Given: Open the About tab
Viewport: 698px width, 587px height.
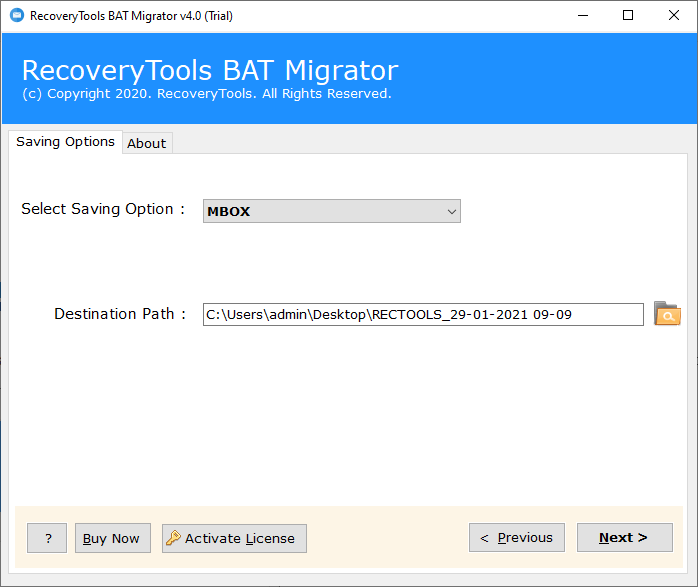Looking at the screenshot, I should point(147,143).
